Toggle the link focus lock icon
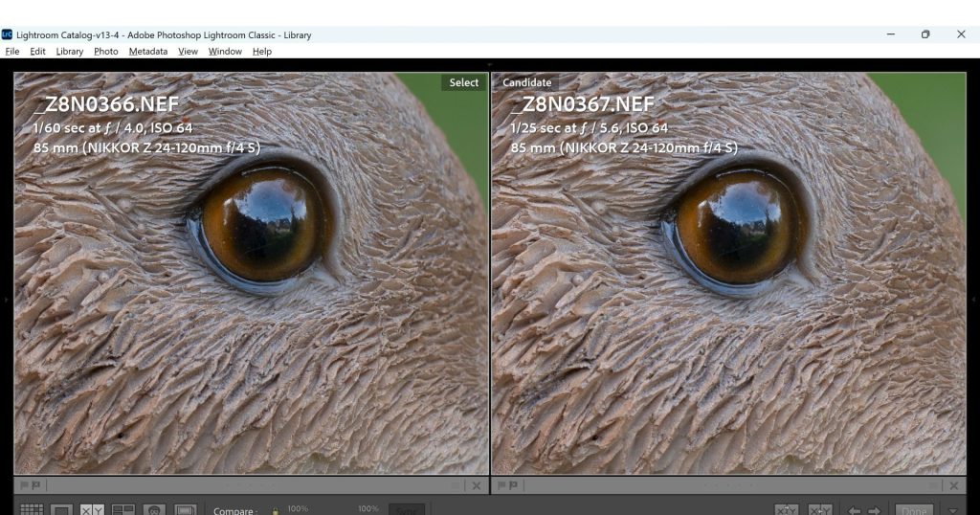 pos(275,511)
